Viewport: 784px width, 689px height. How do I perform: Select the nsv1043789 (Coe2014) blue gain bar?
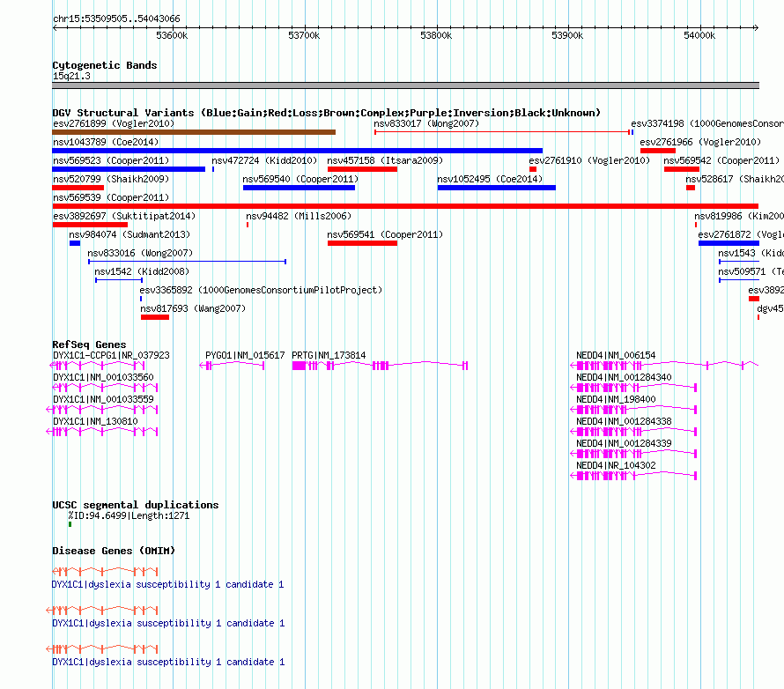pyautogui.click(x=297, y=151)
